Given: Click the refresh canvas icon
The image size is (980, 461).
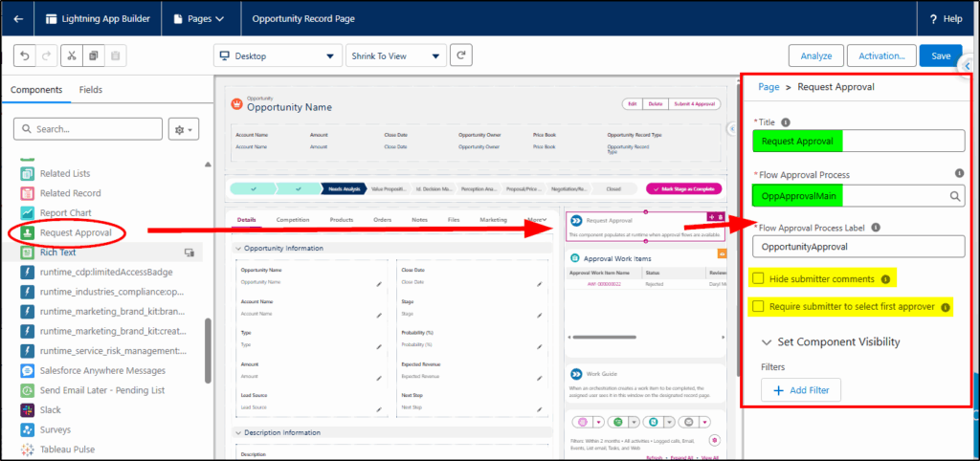Looking at the screenshot, I should click(x=461, y=55).
